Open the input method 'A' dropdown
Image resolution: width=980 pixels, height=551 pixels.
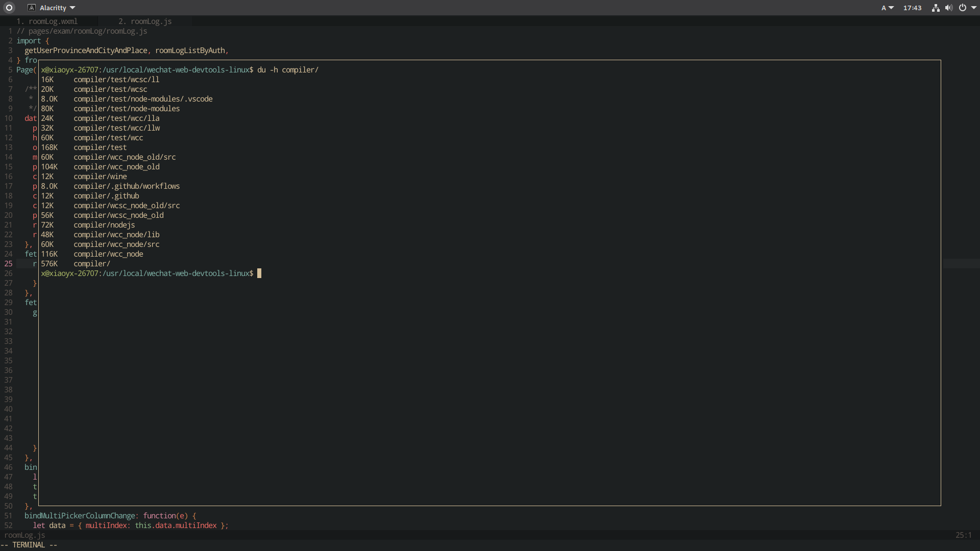[887, 8]
